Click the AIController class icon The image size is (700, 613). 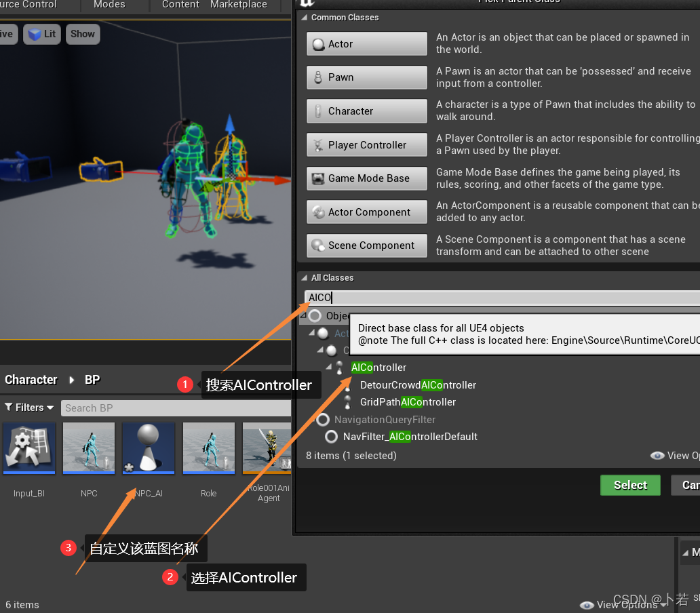click(x=339, y=368)
